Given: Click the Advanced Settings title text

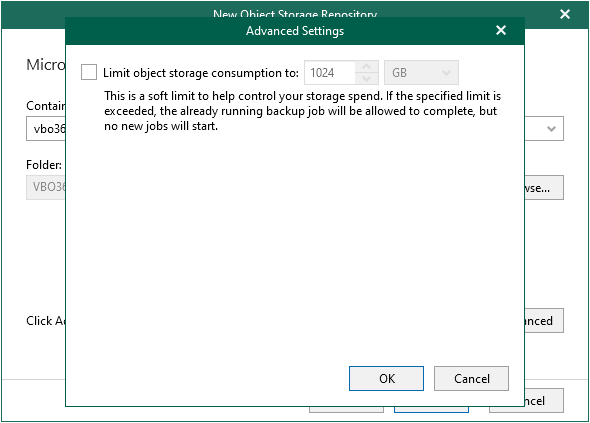Looking at the screenshot, I should tap(295, 31).
